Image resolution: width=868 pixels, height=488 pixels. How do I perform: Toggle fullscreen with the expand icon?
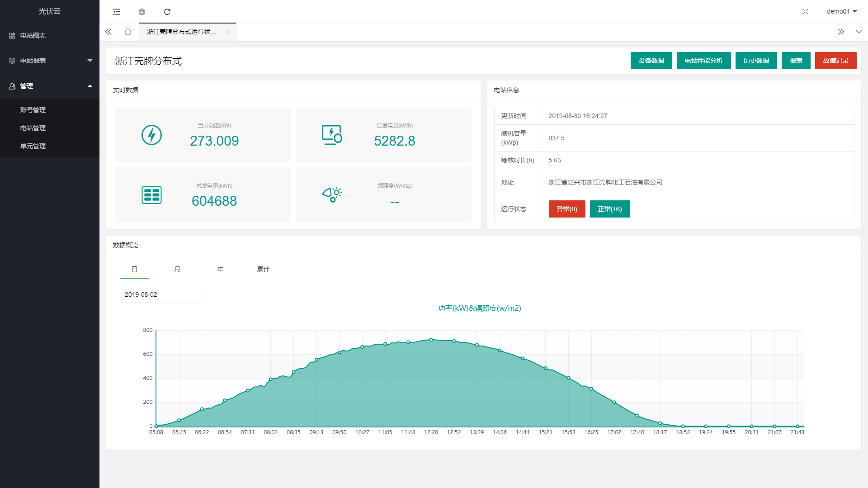tap(805, 12)
